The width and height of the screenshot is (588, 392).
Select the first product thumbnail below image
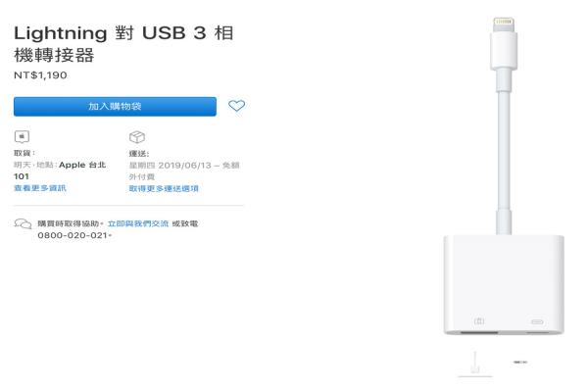click(x=475, y=364)
